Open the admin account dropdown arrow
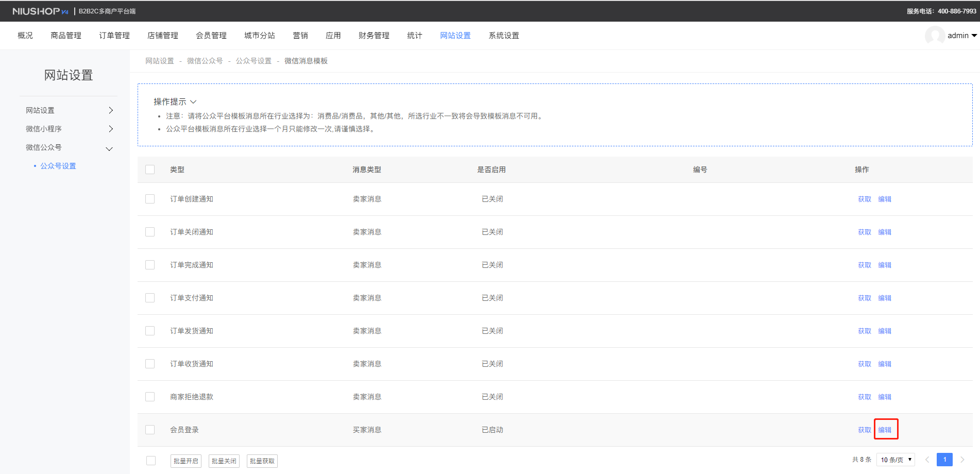 (x=974, y=36)
